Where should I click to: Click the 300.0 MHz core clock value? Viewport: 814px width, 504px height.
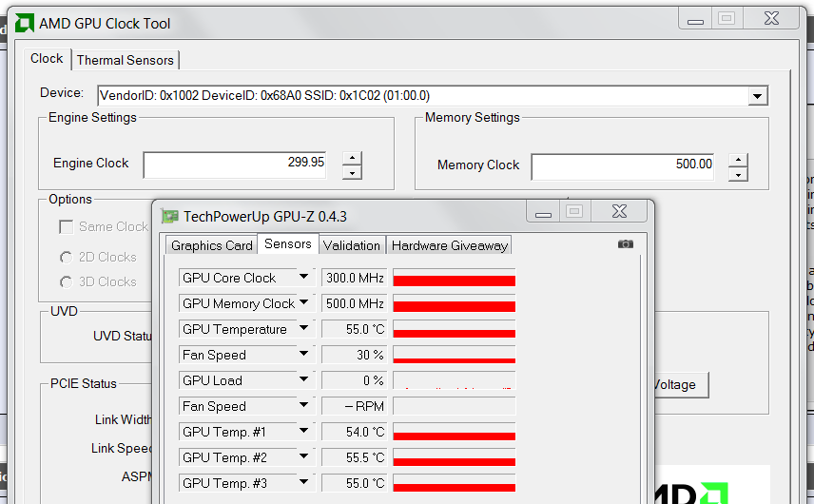pyautogui.click(x=355, y=278)
